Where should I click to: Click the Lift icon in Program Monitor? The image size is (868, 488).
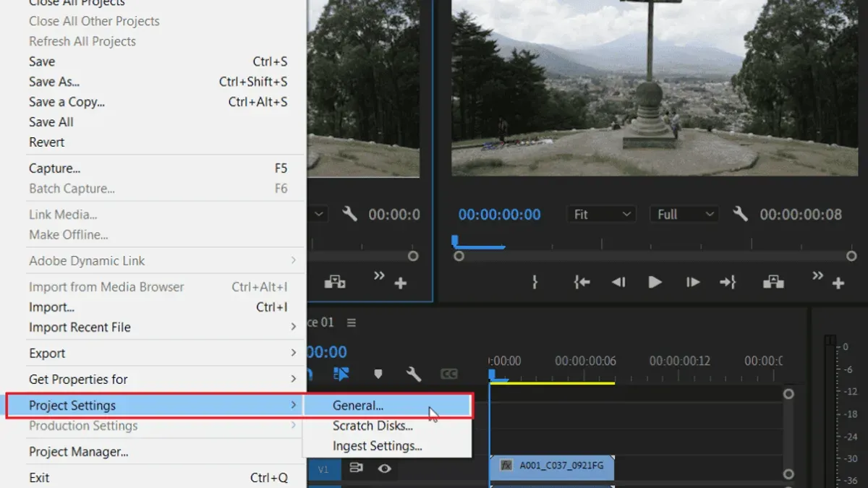coord(773,283)
